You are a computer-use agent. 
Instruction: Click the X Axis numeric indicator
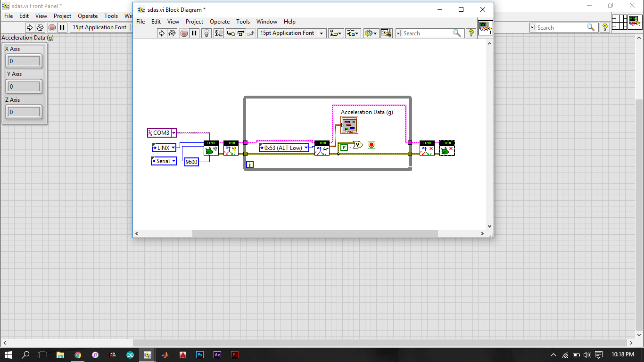24,61
